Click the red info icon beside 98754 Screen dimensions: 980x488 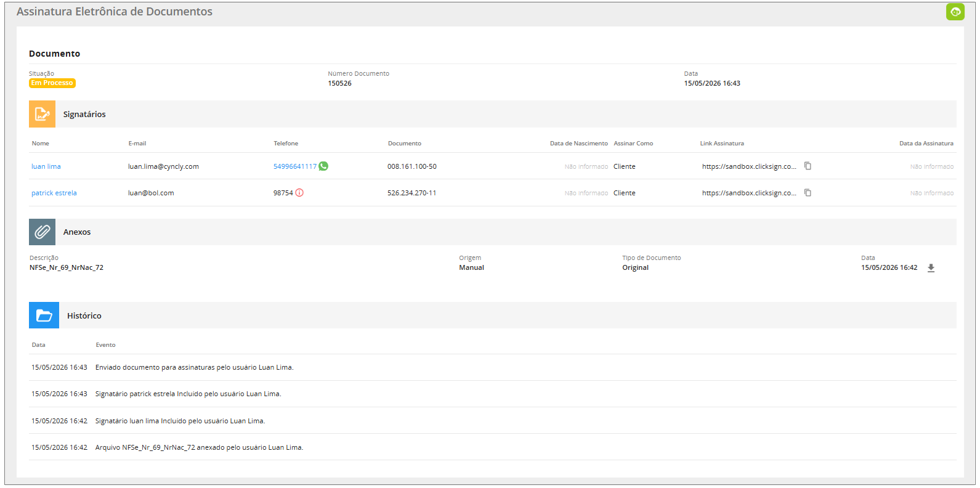299,193
